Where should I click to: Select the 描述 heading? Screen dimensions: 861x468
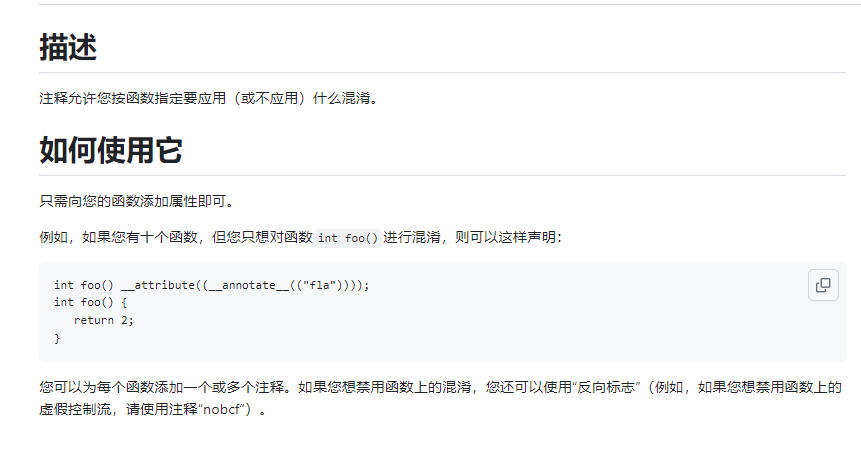coord(68,47)
